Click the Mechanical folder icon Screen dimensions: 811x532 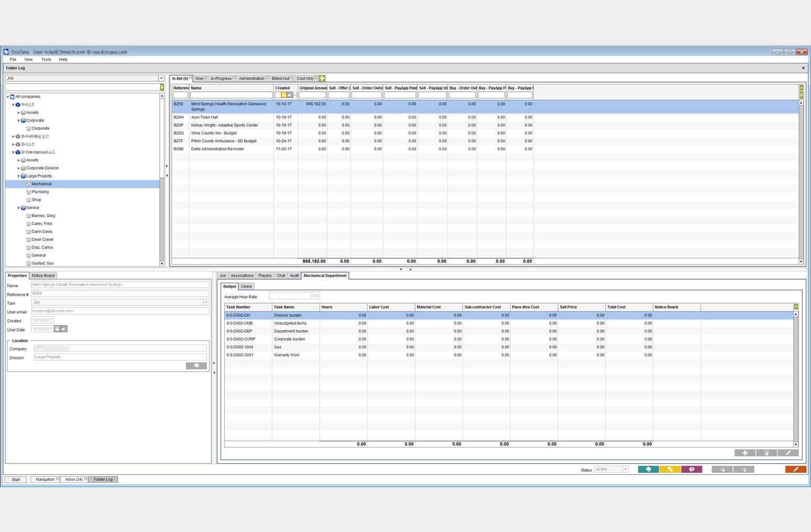[28, 184]
